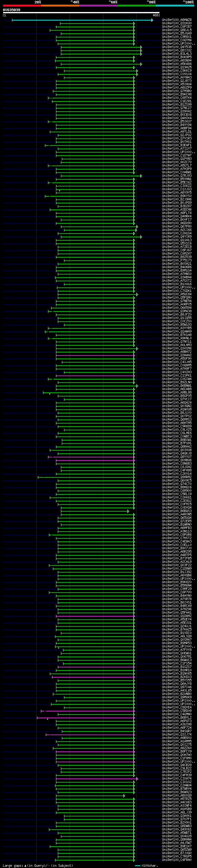Click the magenta alignment bar for UniRef100_Q3A4A2
The height and width of the screenshot is (868, 197).
[x=96, y=356]
